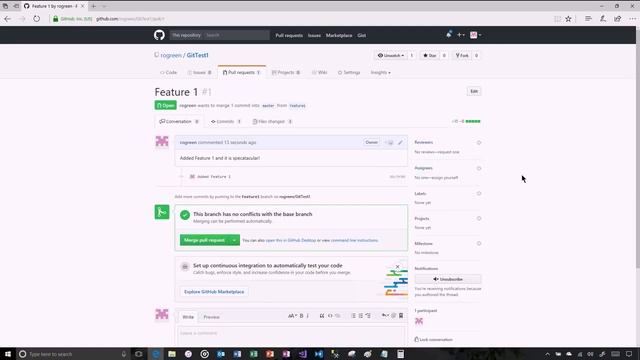Open saved replies dropdown in editor
Image resolution: width=640 pixels, height=360 pixels.
tap(385, 316)
